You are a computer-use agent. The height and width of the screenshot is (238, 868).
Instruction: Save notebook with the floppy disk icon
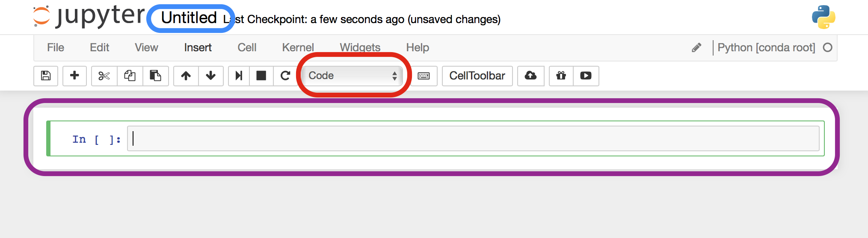point(46,76)
